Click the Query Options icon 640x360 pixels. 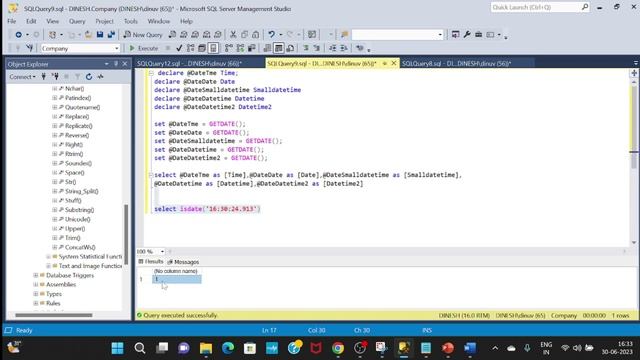(202, 48)
